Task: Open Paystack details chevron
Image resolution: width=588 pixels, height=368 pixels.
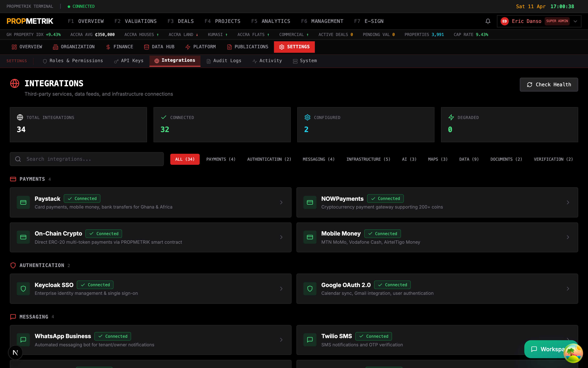Action: point(281,202)
